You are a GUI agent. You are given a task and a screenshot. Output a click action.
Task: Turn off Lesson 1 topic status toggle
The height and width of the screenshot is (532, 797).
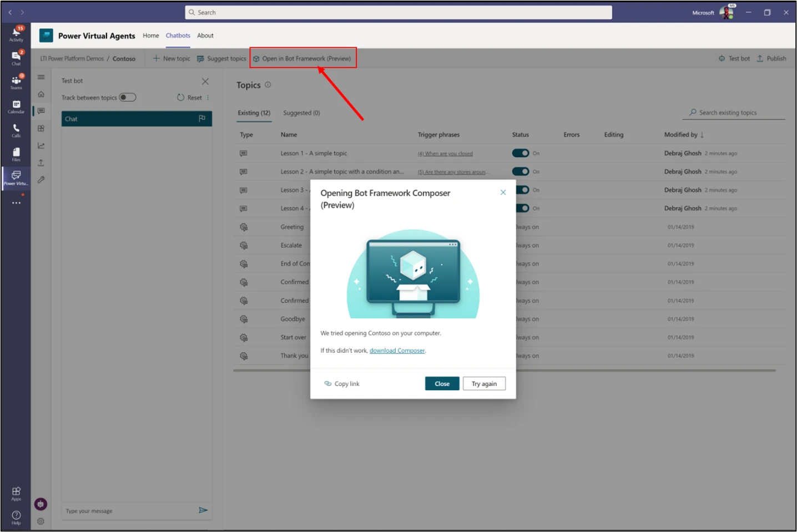click(520, 154)
